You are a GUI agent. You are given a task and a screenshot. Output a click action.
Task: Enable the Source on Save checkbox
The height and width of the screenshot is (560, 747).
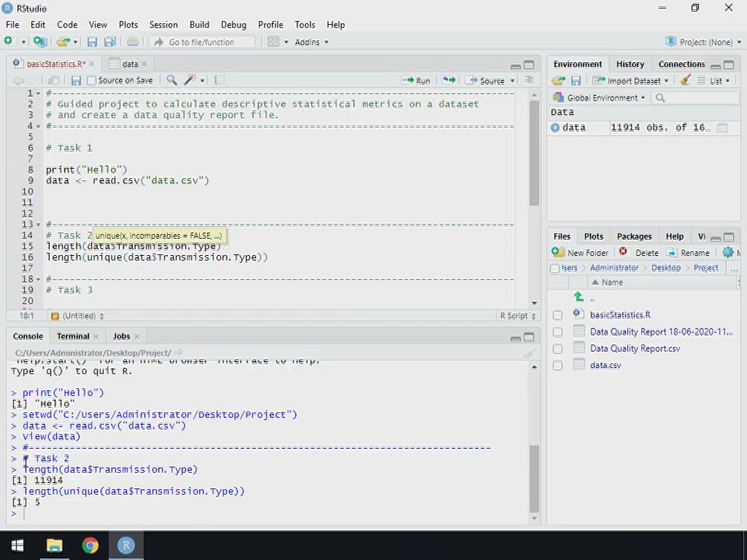pyautogui.click(x=92, y=80)
